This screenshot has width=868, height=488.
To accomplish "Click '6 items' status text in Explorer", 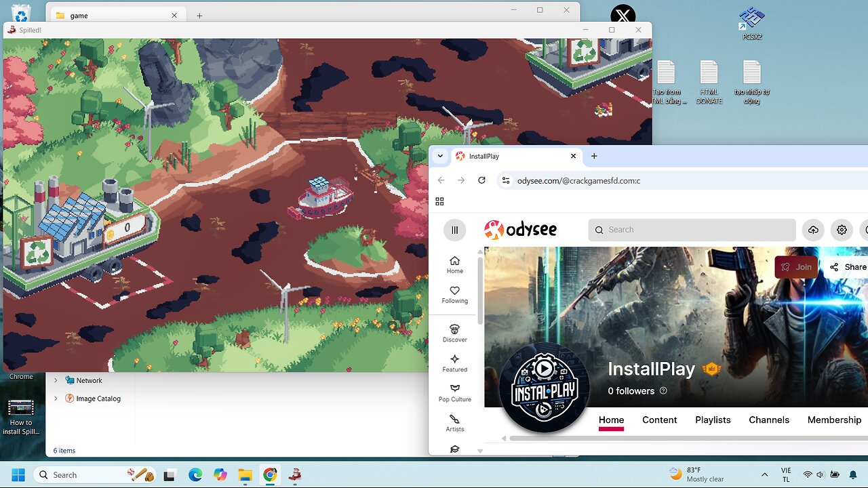I will (x=64, y=450).
